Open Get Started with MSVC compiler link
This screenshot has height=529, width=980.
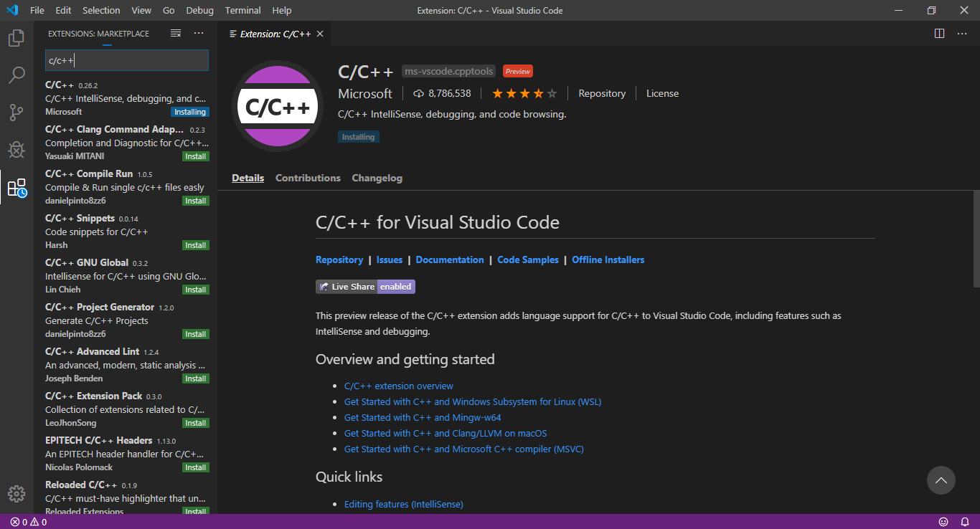464,449
